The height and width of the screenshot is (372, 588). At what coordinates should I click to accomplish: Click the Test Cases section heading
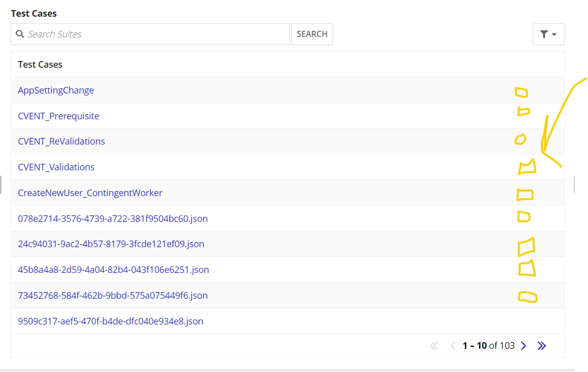34,14
